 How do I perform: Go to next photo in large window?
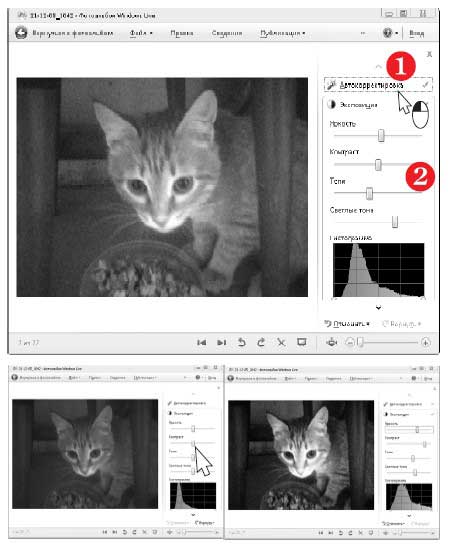221,342
